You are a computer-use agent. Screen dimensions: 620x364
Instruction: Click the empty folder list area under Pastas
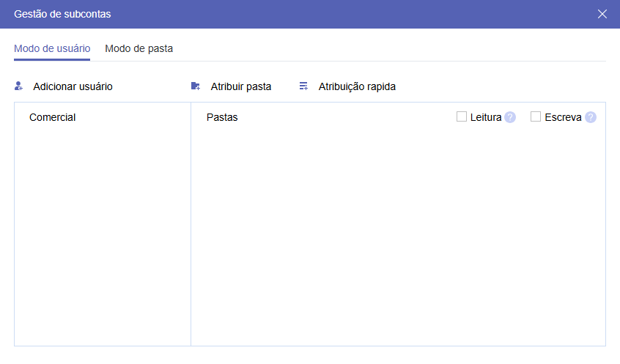(398, 234)
